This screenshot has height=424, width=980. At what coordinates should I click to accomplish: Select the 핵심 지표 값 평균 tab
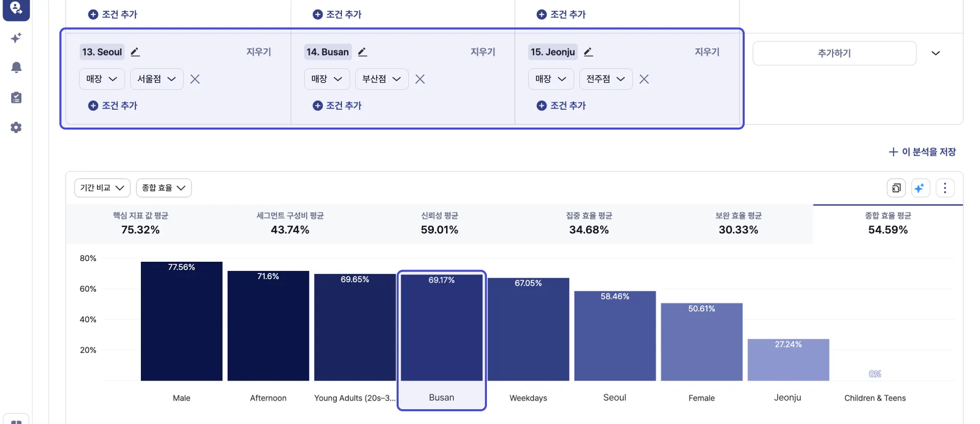(x=140, y=223)
